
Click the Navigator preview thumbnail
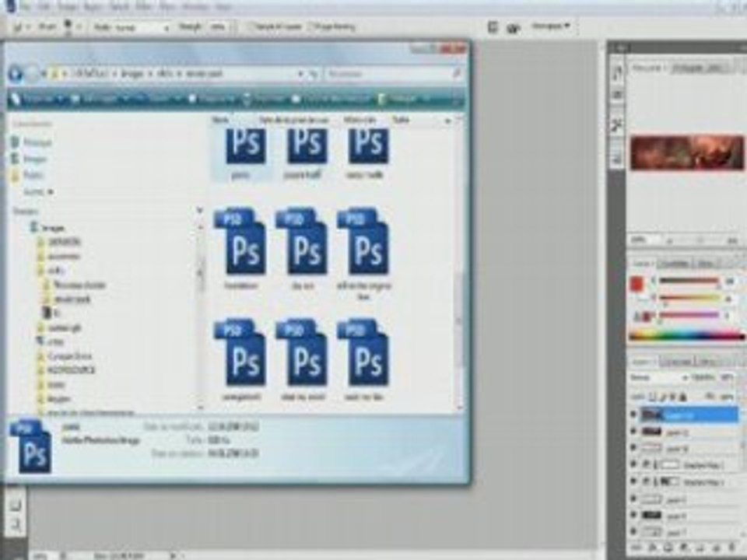[686, 152]
